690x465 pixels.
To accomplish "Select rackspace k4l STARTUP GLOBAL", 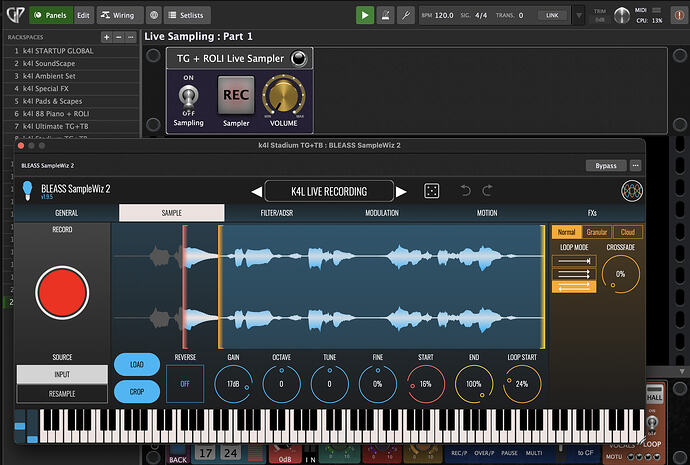I will coord(71,51).
